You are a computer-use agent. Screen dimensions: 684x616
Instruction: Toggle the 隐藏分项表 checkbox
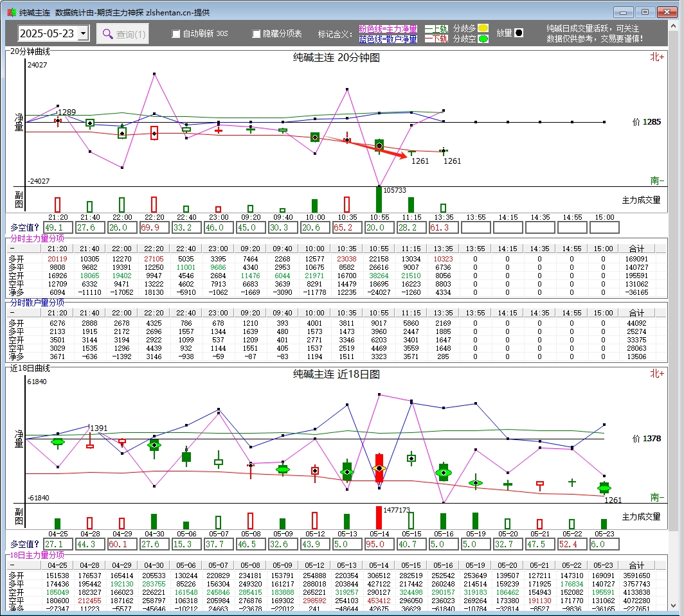point(256,33)
